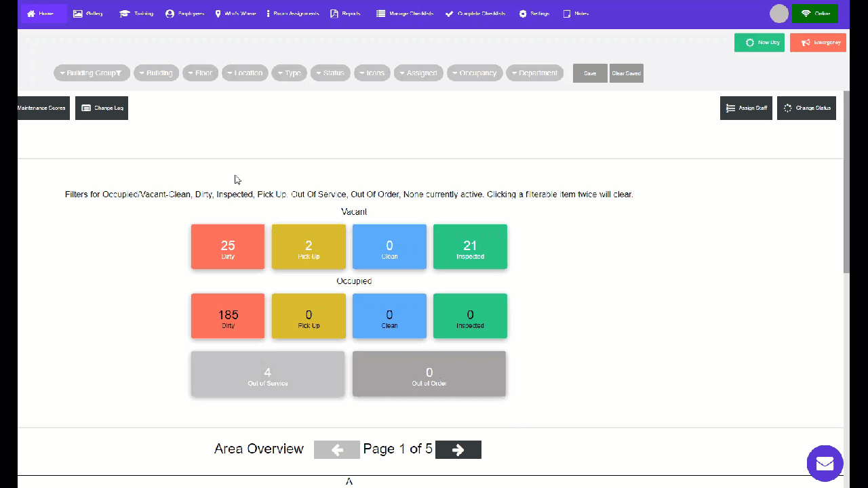
Task: Click the Employees person icon
Action: [170, 14]
